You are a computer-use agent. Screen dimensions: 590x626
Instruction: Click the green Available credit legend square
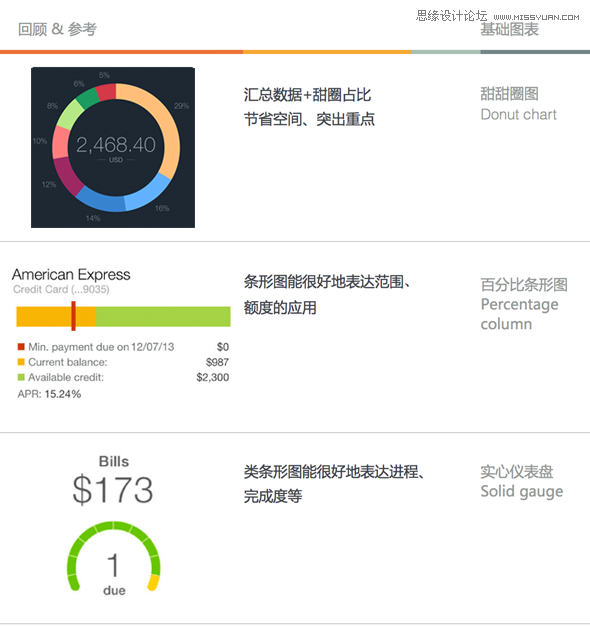click(21, 377)
